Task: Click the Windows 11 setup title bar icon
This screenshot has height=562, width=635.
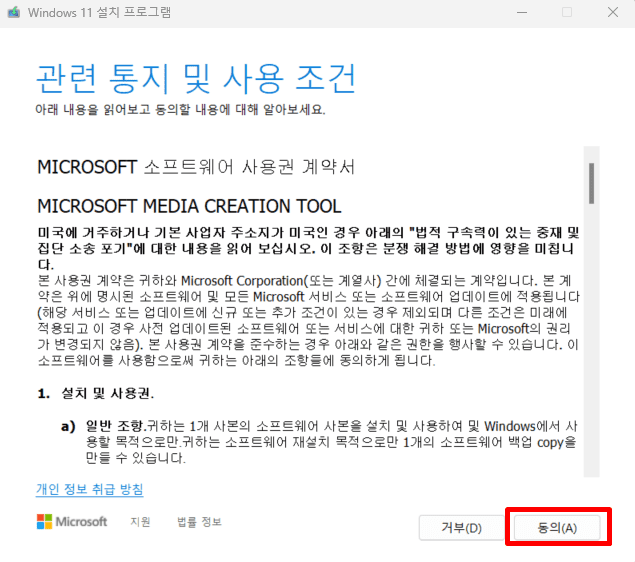Action: click(x=14, y=12)
